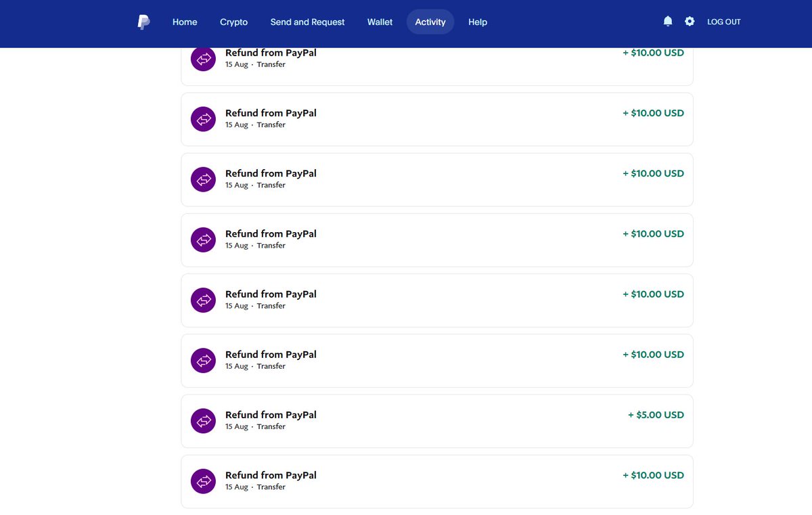The height and width of the screenshot is (515, 812).
Task: Select the Activity tab
Action: click(430, 22)
